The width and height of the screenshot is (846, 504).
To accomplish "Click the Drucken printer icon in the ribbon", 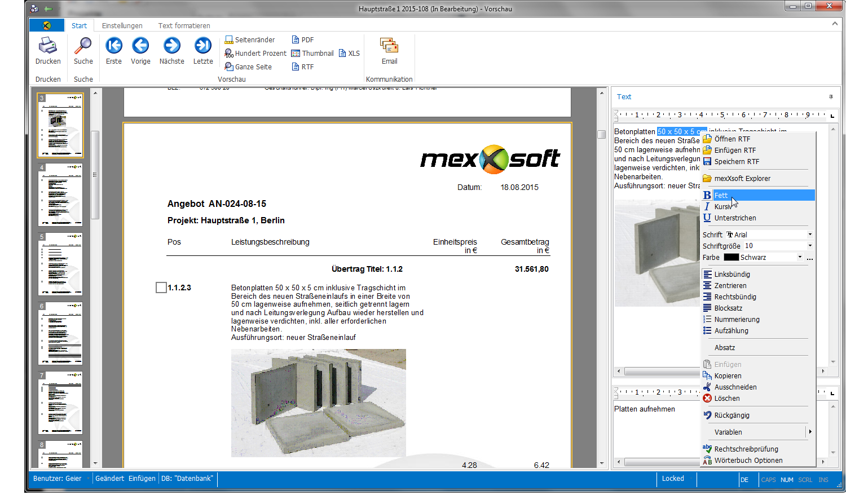I will (48, 51).
